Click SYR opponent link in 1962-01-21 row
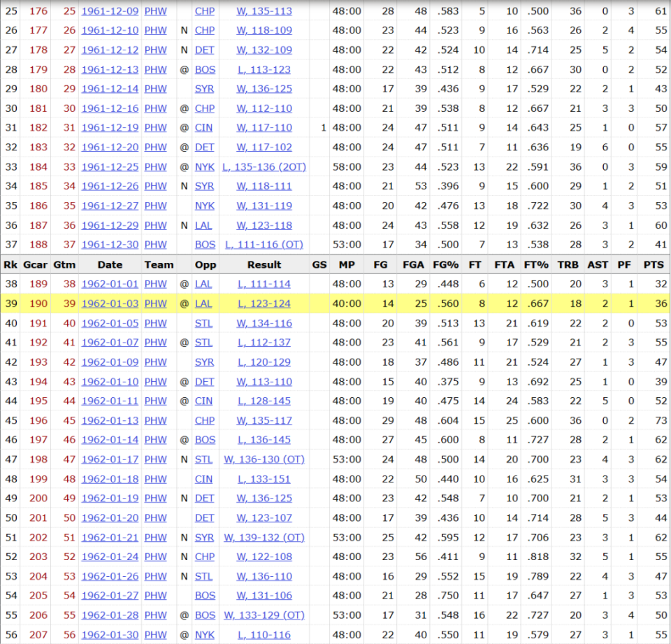The image size is (671, 644). (x=204, y=538)
